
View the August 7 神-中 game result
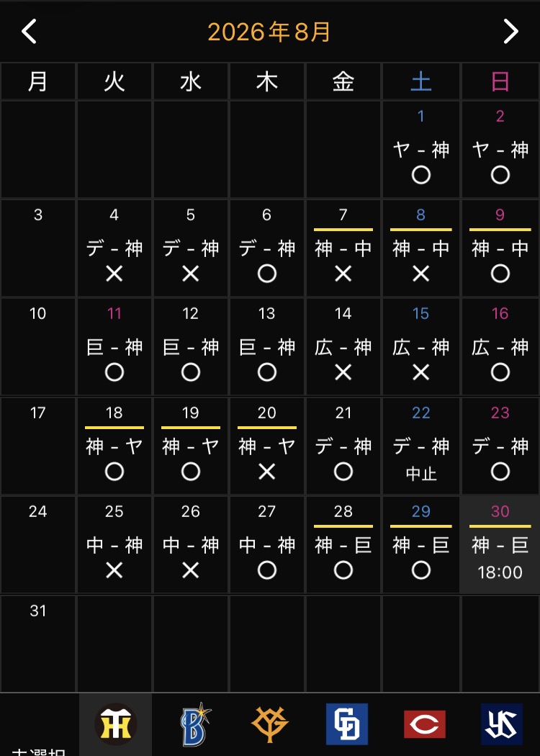pos(343,248)
